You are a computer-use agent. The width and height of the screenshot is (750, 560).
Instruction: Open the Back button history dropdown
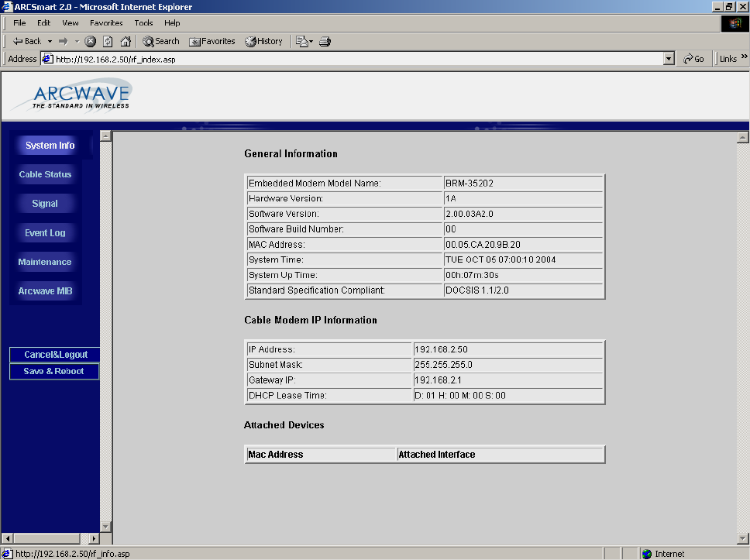click(x=50, y=42)
